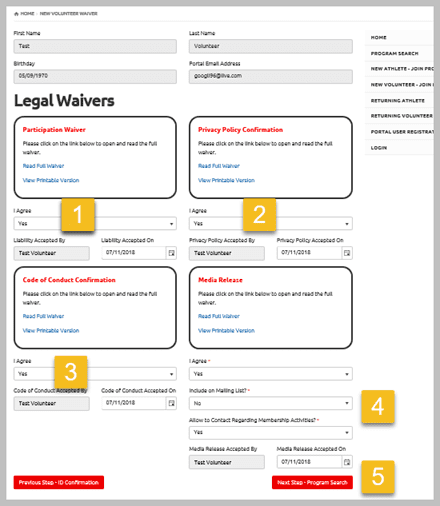
Task: Click Privacy Policy Confirmation red title
Action: coord(240,130)
